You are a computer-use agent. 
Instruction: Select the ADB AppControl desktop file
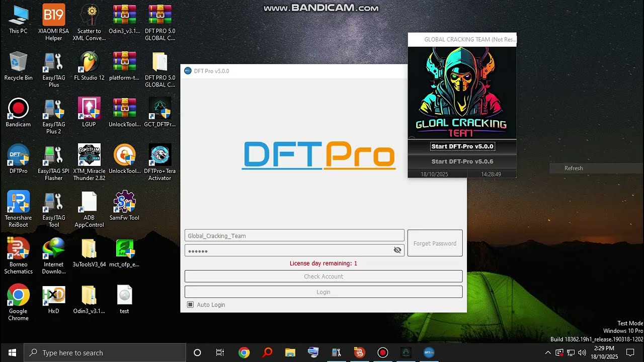[89, 209]
